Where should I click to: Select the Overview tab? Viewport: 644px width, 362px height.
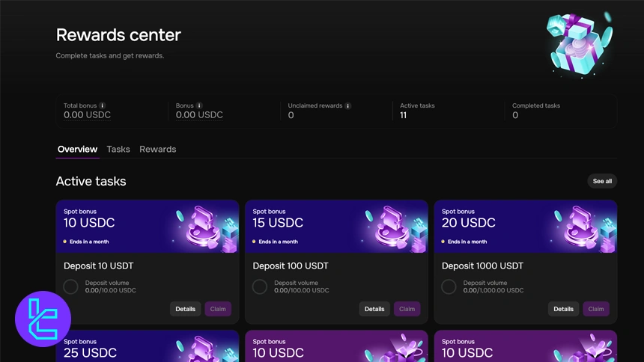click(77, 150)
